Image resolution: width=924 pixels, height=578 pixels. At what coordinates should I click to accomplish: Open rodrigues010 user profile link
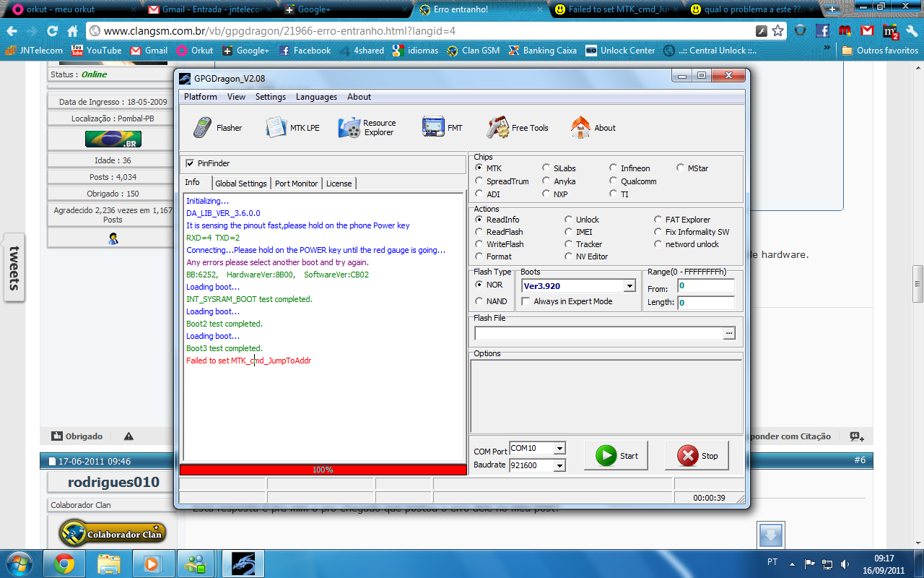(113, 482)
